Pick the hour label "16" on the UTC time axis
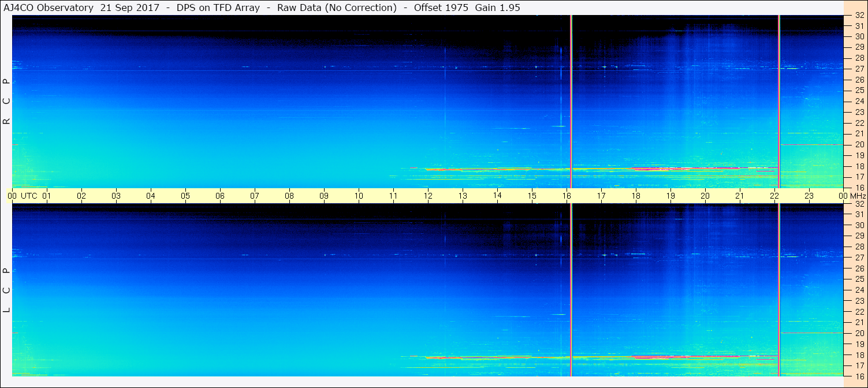Image resolution: width=868 pixels, height=388 pixels. click(x=567, y=196)
